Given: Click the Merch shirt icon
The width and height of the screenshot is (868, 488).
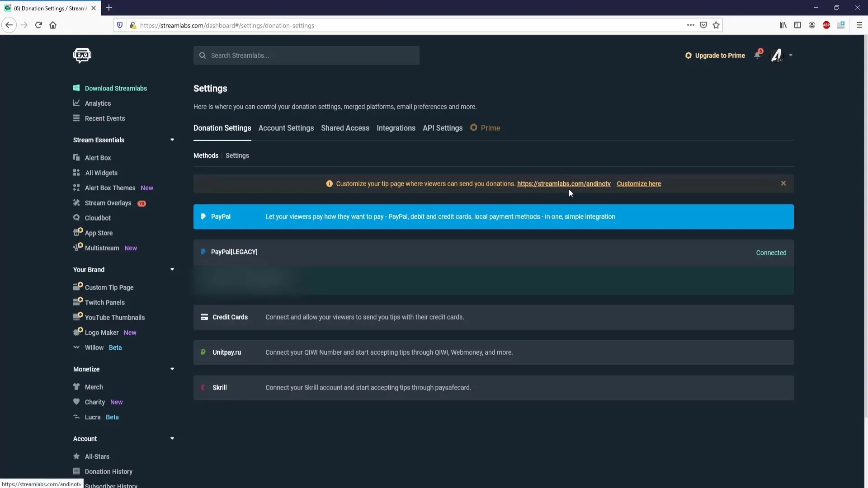Looking at the screenshot, I should point(76,387).
